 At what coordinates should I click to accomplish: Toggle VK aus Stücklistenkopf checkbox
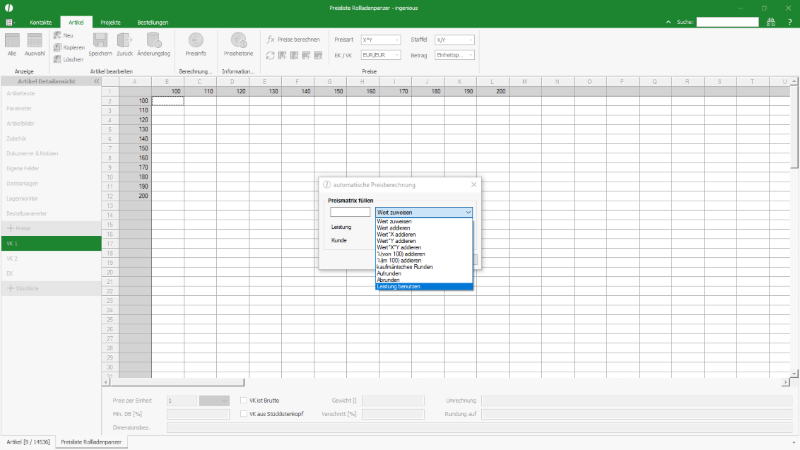[x=243, y=414]
